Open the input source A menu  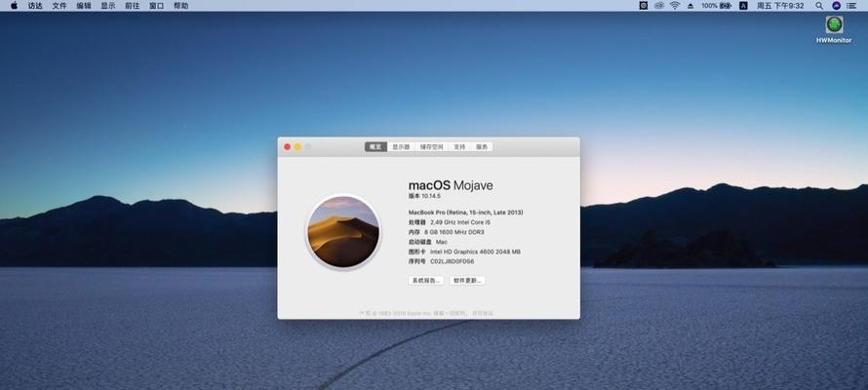743,6
